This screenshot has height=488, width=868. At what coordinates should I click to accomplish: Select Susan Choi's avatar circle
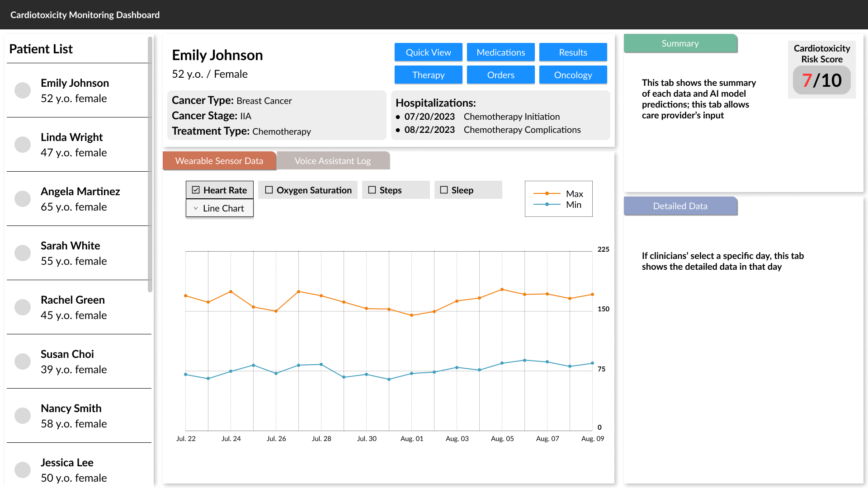pos(23,361)
